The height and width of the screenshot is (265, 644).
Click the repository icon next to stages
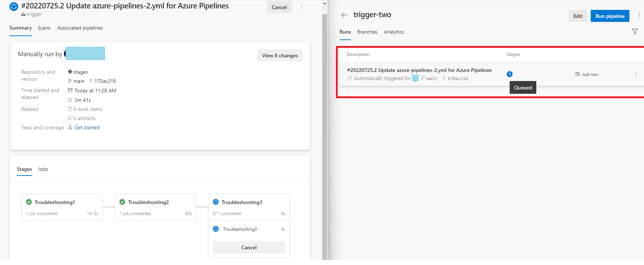[70, 72]
